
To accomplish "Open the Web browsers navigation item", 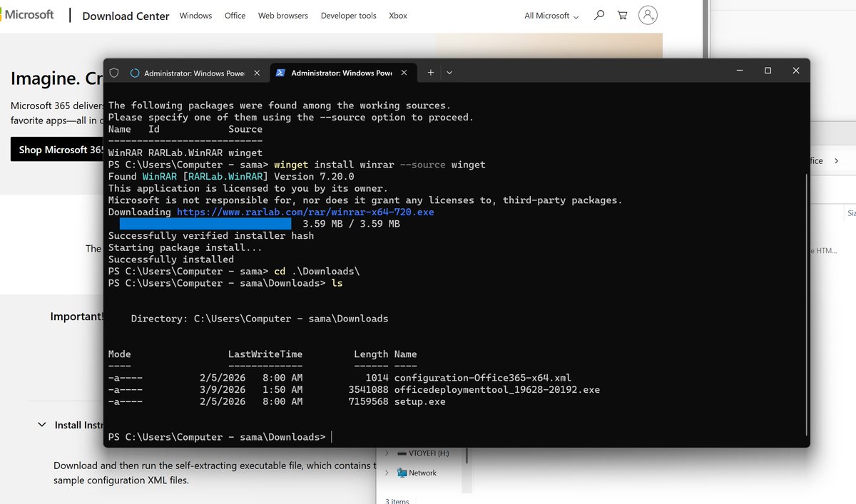I will click(283, 16).
